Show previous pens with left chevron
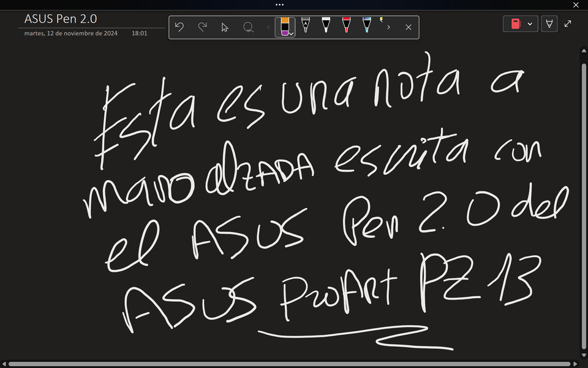 [x=268, y=27]
